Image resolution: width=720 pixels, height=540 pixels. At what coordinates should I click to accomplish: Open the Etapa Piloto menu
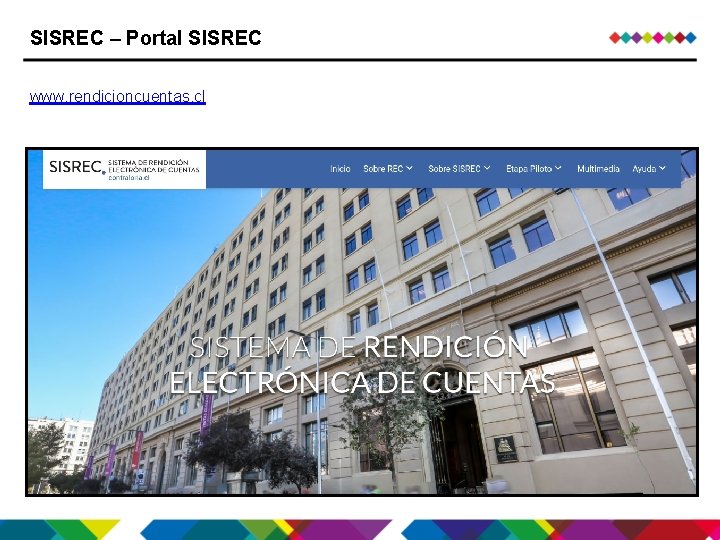pos(529,169)
